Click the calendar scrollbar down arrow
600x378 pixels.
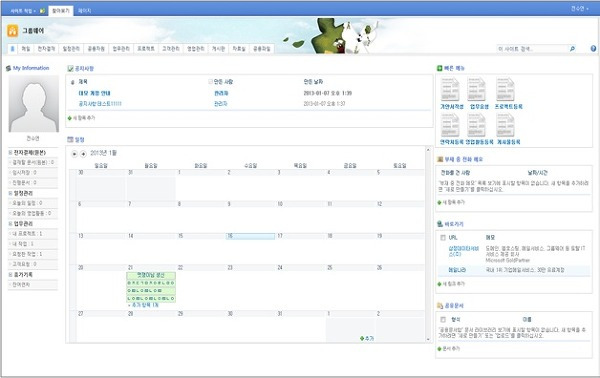[428, 339]
